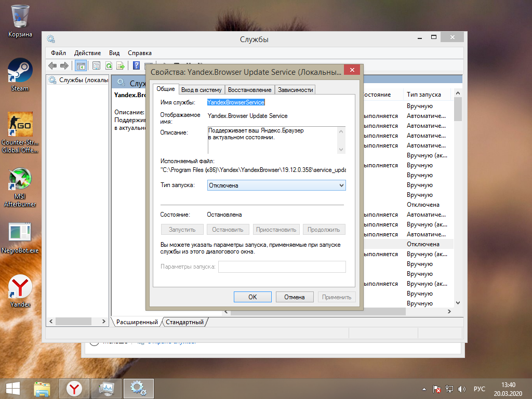Click the Services window gear title icon

coord(51,39)
